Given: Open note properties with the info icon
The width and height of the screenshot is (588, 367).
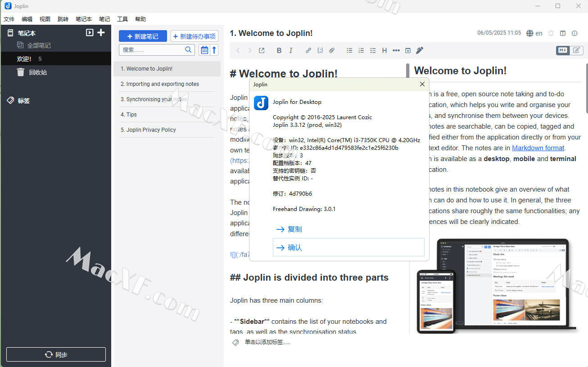Looking at the screenshot, I should (x=574, y=33).
